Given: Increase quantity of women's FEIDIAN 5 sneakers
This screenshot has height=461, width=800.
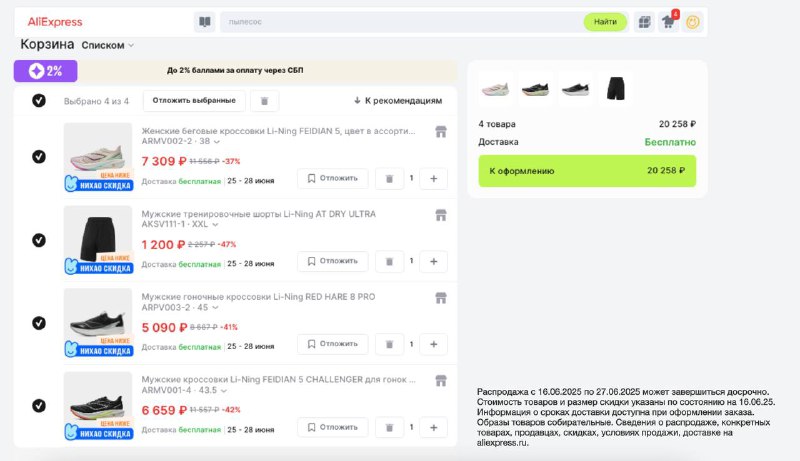Looking at the screenshot, I should coord(434,178).
